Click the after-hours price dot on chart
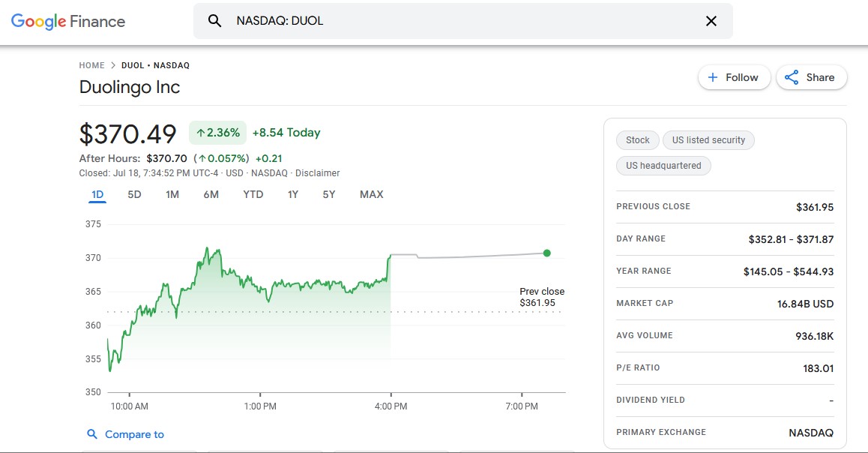Image resolution: width=868 pixels, height=453 pixels. [x=546, y=253]
